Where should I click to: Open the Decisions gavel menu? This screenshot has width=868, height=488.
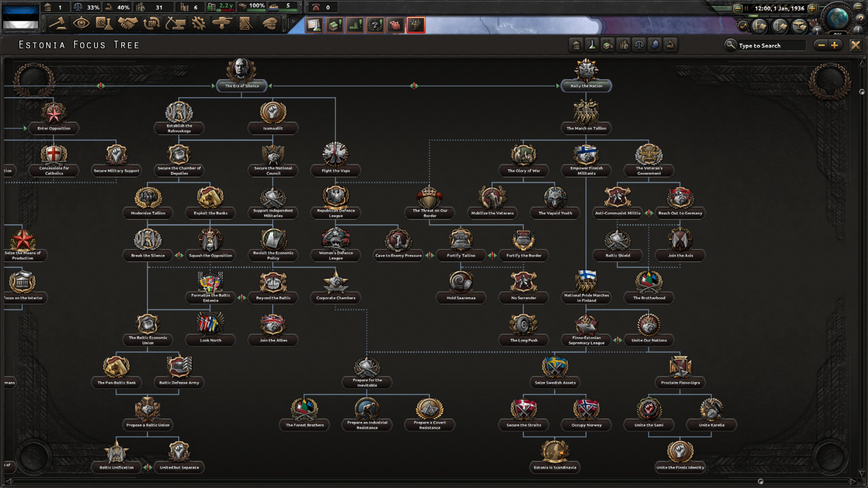pyautogui.click(x=58, y=24)
